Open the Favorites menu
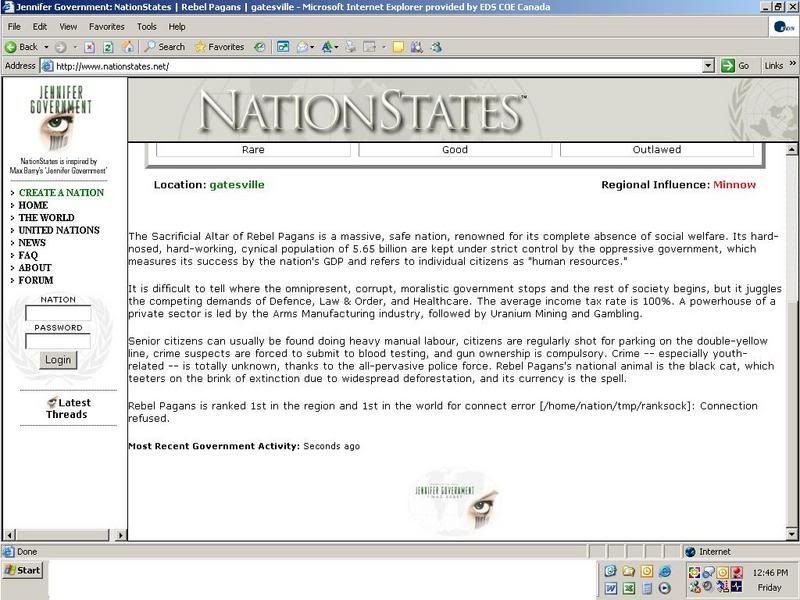The width and height of the screenshot is (800, 600). coord(107,27)
